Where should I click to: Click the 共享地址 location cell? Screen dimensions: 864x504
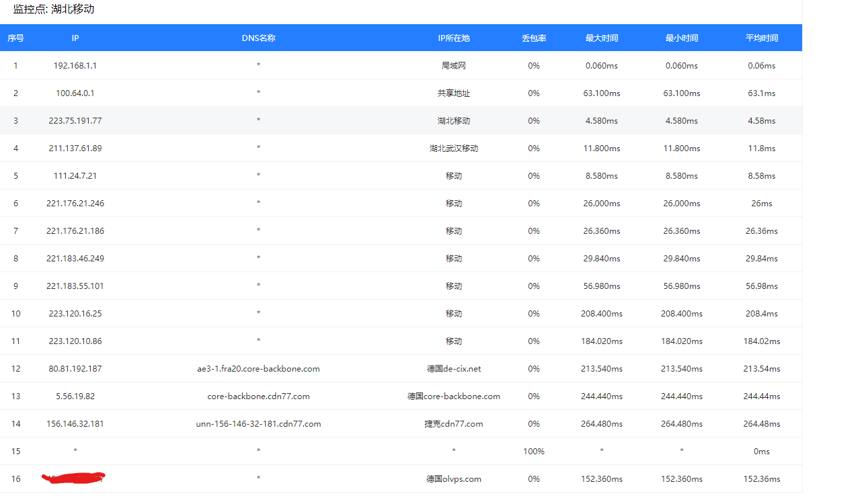click(454, 93)
